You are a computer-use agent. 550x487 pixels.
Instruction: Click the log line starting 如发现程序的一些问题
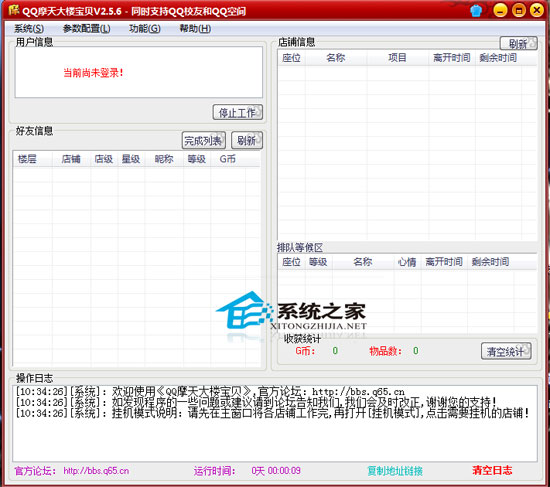(256, 402)
